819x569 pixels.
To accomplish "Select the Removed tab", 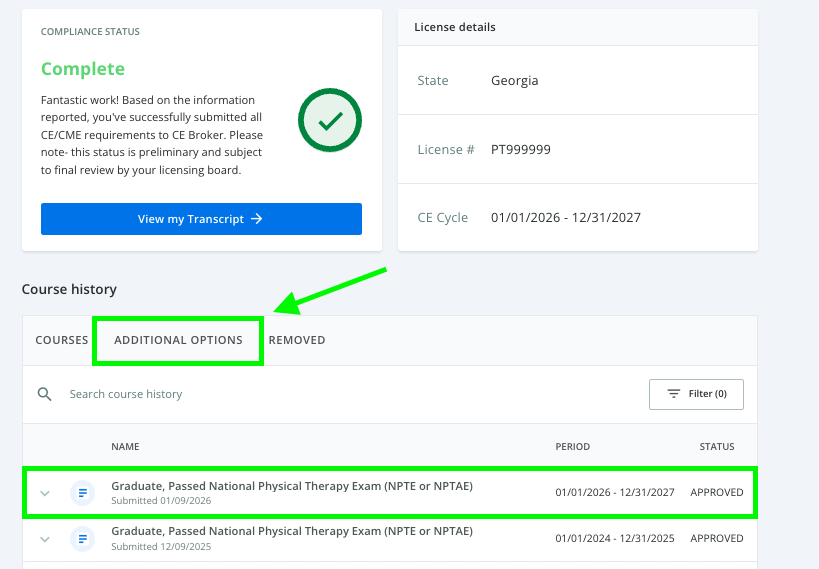I will [297, 340].
